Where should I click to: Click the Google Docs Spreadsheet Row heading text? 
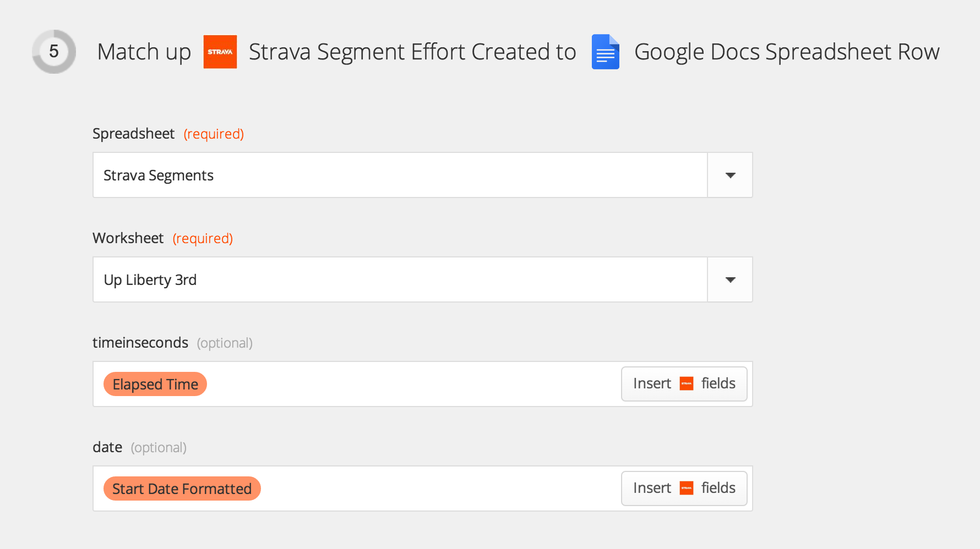pos(787,52)
